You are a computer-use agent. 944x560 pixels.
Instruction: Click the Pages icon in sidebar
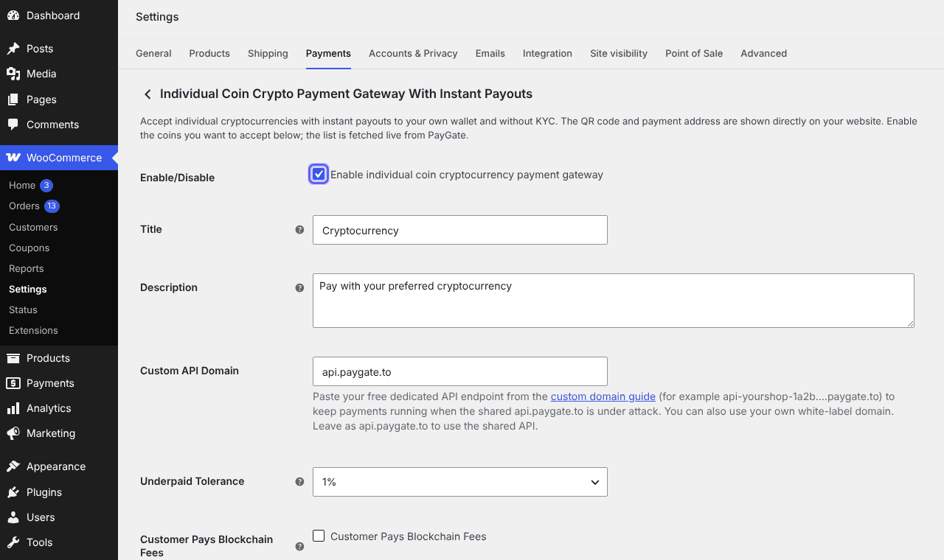click(x=13, y=99)
